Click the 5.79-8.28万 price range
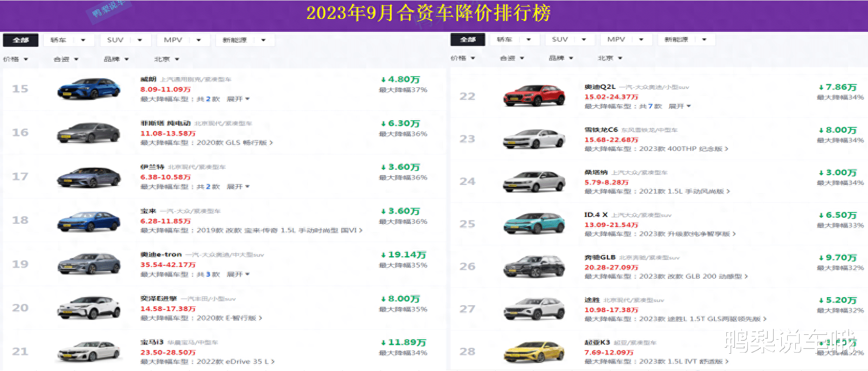 (607, 182)
